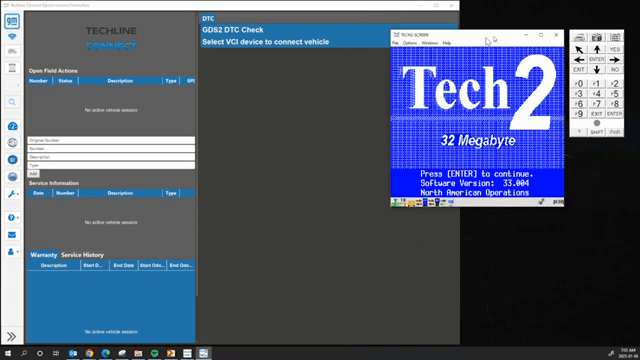This screenshot has height=360, width=640.
Task: Click the YES key on Tech2 keypad
Action: [x=615, y=49]
